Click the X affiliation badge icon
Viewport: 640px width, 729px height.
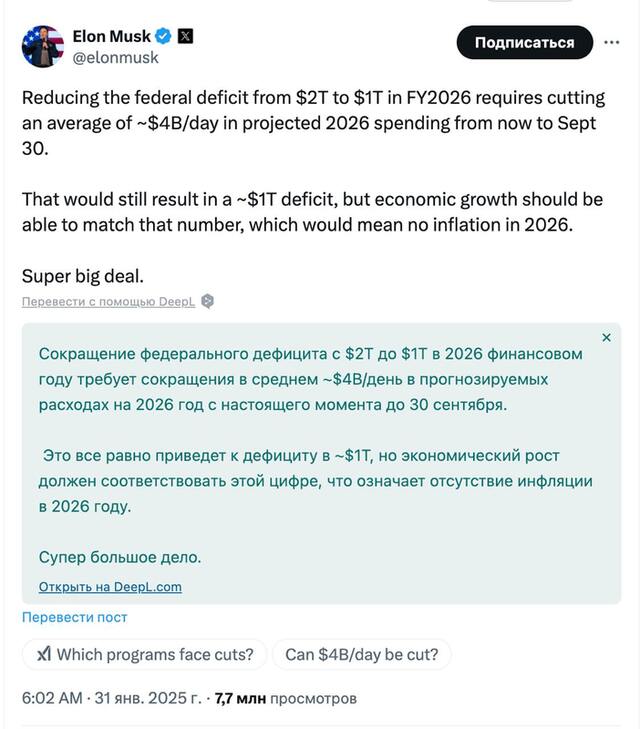185,37
